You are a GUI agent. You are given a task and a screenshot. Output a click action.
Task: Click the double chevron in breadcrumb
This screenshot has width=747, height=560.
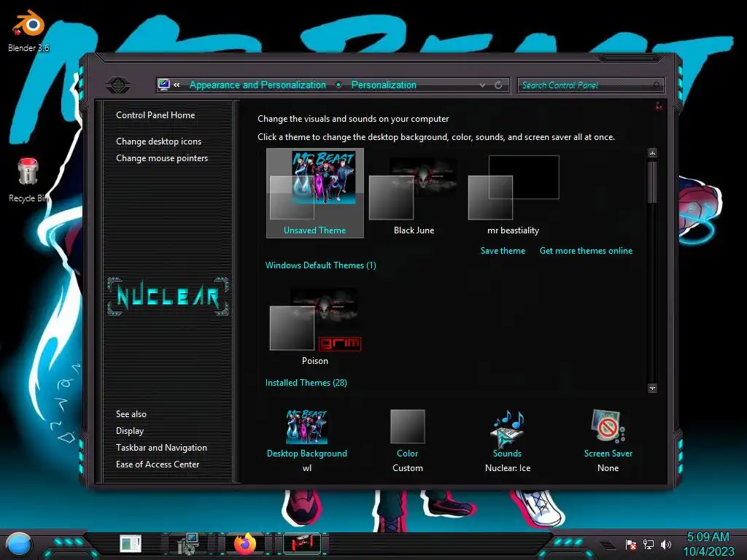[x=177, y=85]
